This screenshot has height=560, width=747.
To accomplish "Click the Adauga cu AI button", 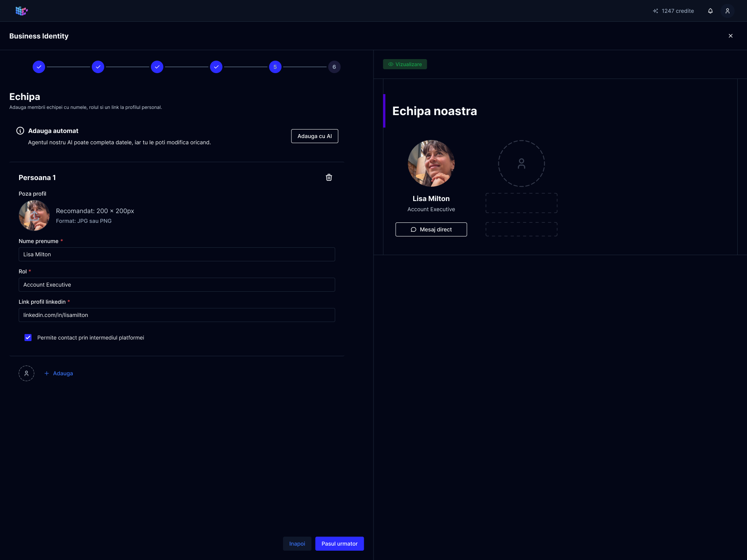I will pyautogui.click(x=315, y=136).
